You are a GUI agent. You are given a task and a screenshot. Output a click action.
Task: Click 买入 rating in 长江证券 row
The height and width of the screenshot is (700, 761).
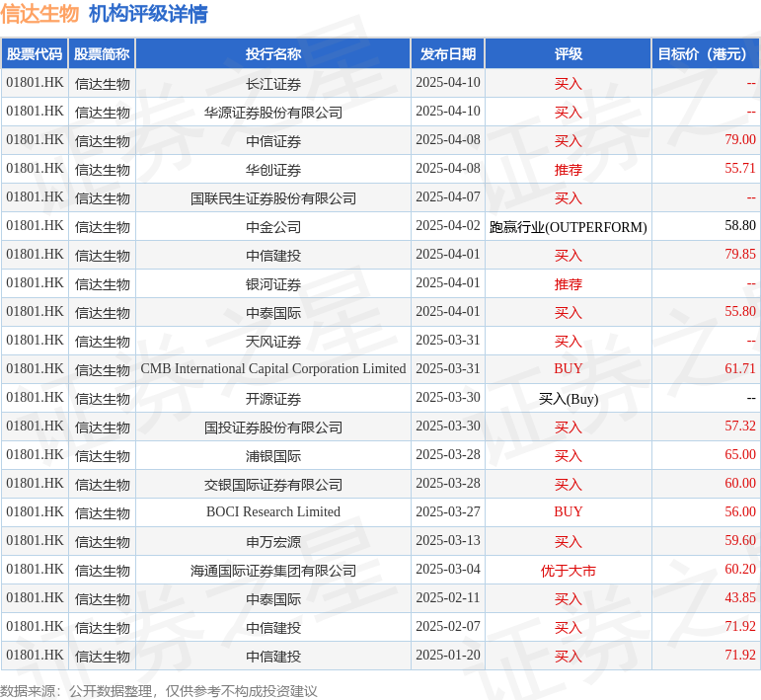pyautogui.click(x=569, y=84)
